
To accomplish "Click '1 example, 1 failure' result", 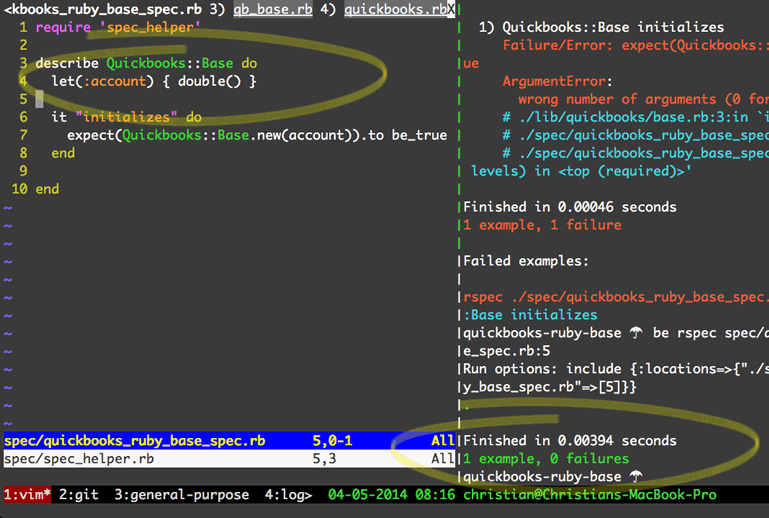I will click(542, 225).
